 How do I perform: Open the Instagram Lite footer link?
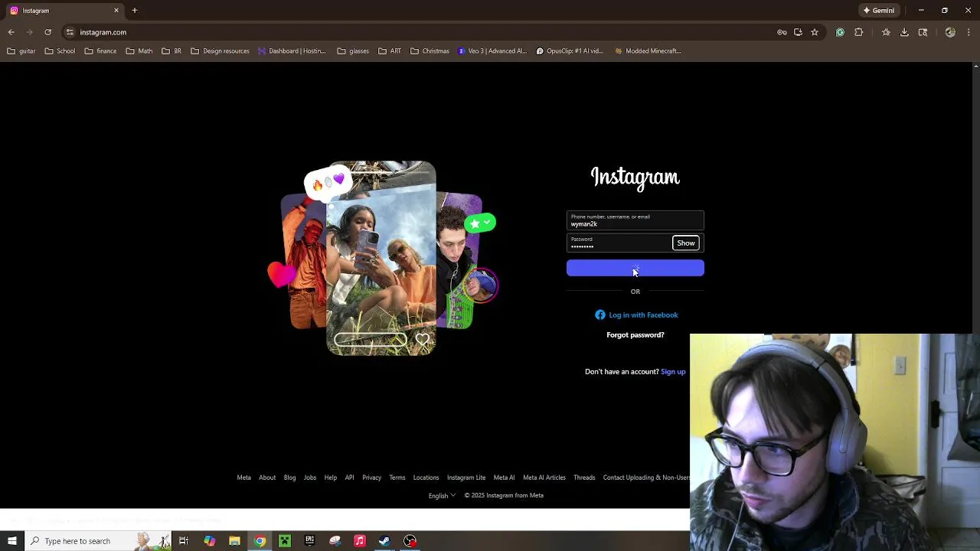tap(466, 478)
